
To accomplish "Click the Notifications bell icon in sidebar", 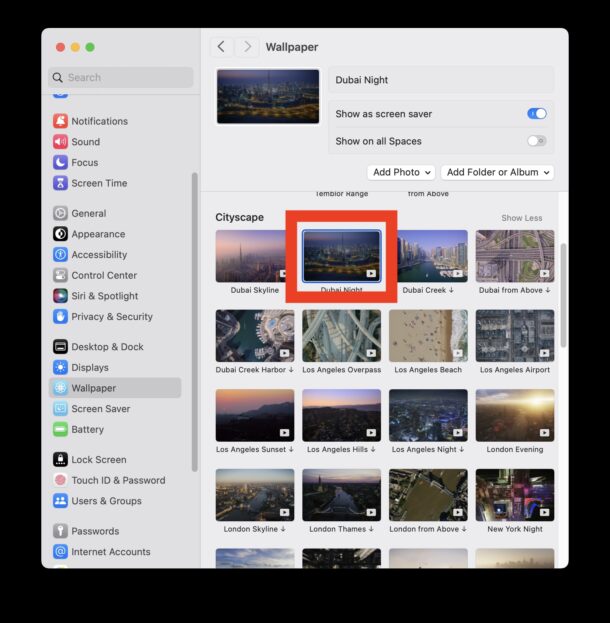I will coord(61,121).
